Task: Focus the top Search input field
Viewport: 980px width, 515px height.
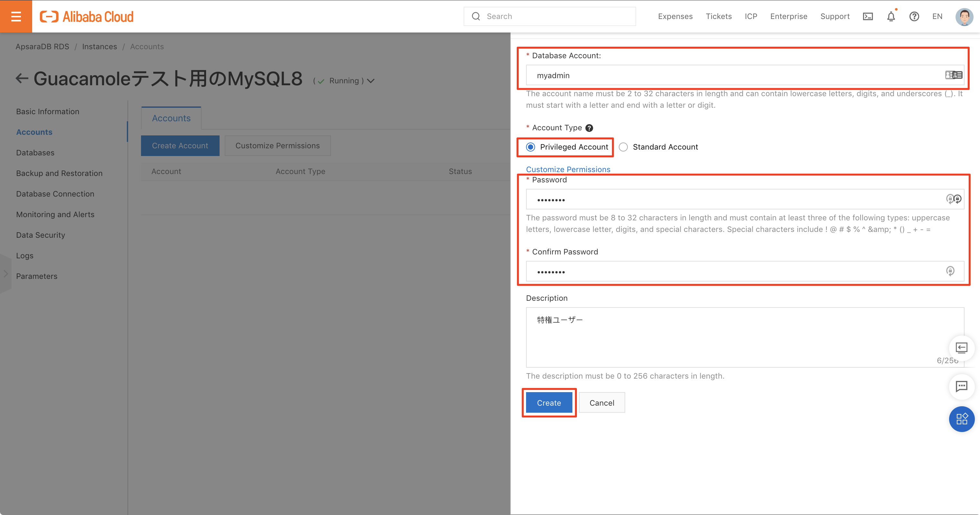Action: click(x=549, y=16)
